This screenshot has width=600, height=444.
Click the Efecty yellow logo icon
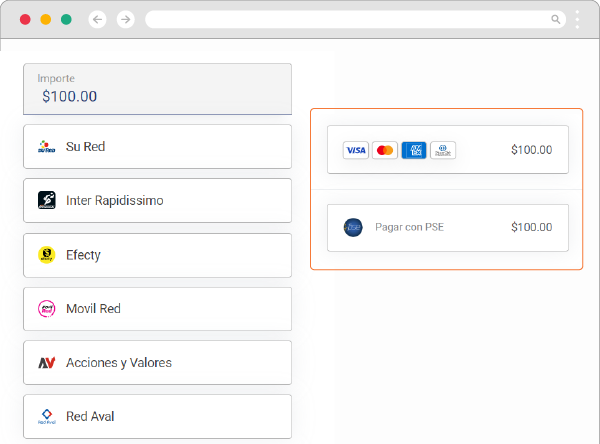click(46, 255)
